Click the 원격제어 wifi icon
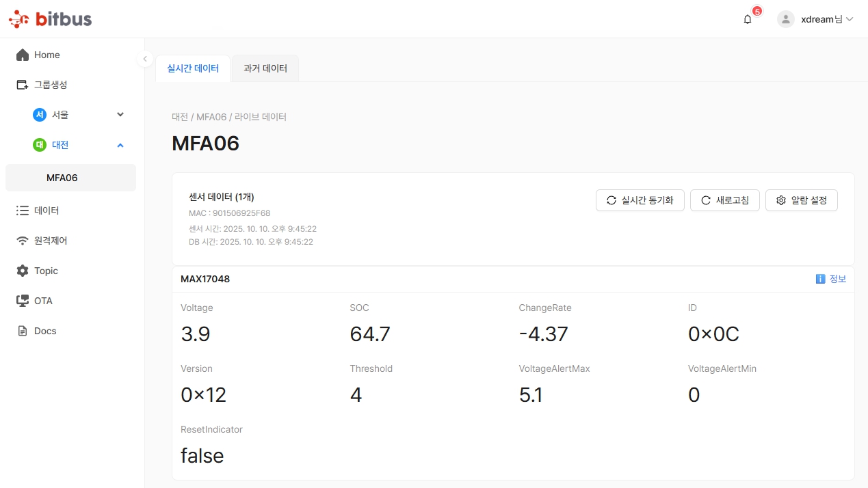Image resolution: width=868 pixels, height=488 pixels. (23, 241)
